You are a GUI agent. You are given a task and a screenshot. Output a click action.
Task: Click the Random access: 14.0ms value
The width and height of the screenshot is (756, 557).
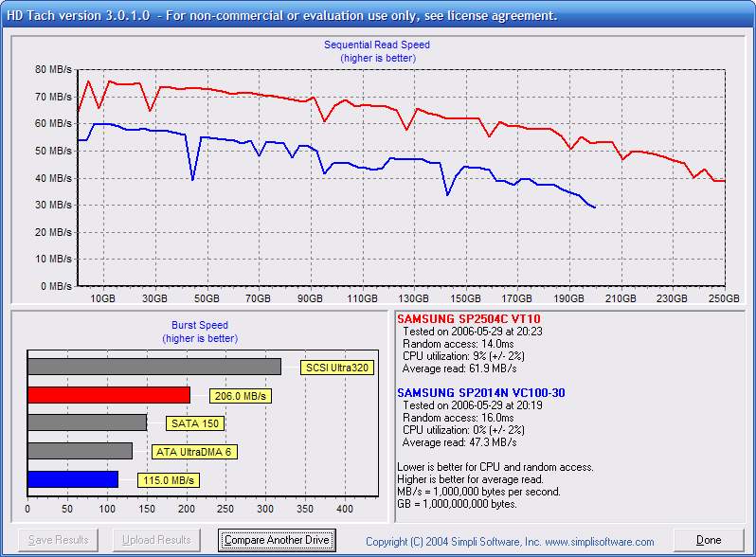[x=458, y=344]
